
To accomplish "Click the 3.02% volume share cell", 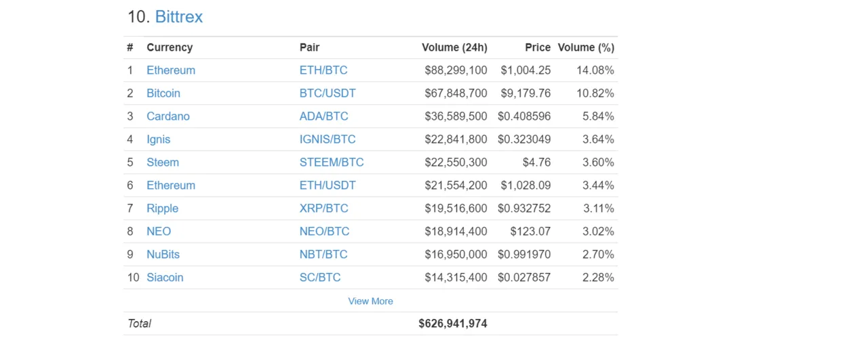I will pos(598,232).
